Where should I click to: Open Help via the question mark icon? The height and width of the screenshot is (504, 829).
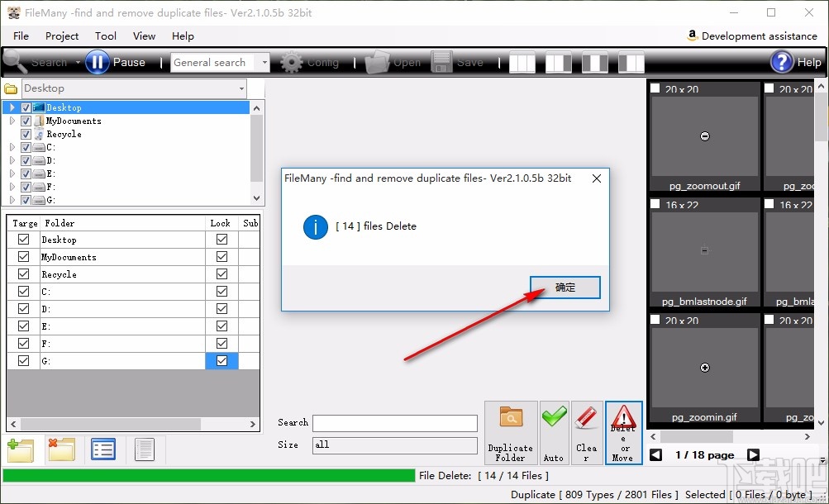click(782, 62)
